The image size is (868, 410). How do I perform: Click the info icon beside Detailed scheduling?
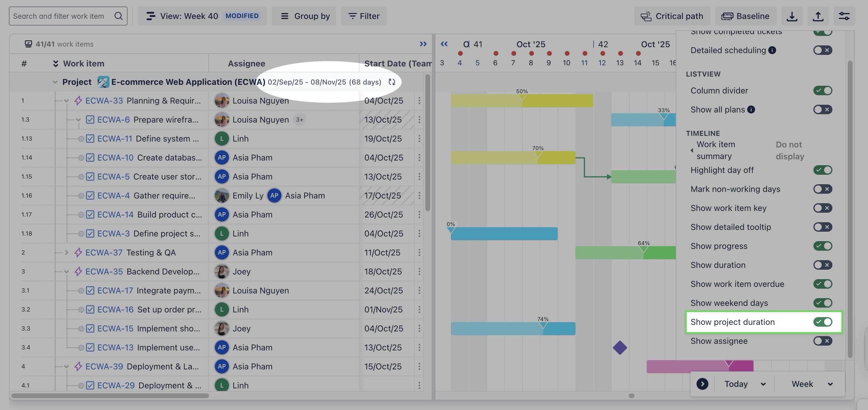(x=772, y=50)
